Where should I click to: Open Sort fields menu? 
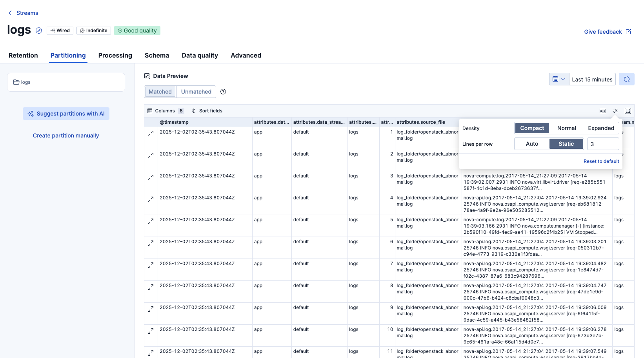coord(207,111)
